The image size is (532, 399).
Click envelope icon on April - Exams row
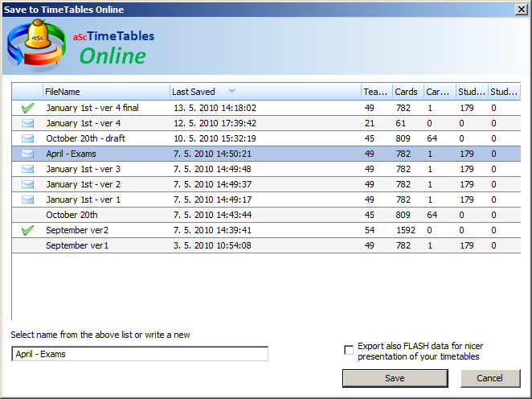point(28,154)
